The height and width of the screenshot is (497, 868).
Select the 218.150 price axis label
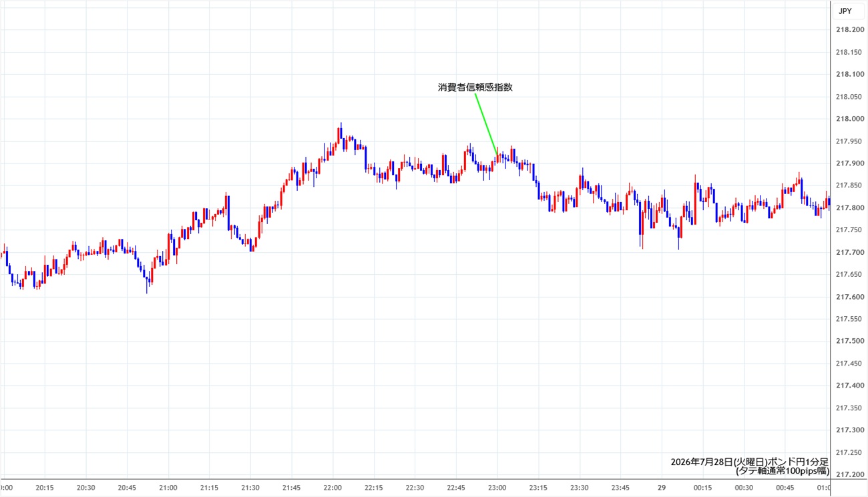coord(848,52)
